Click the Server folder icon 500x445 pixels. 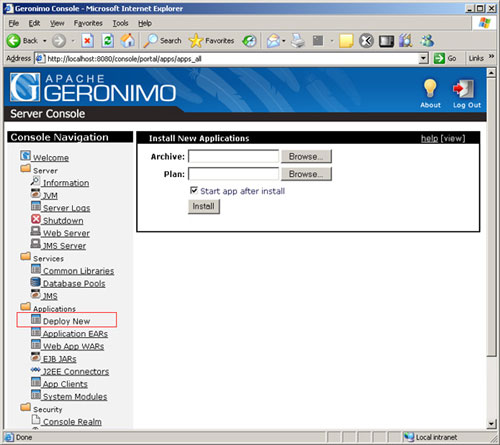tap(25, 168)
